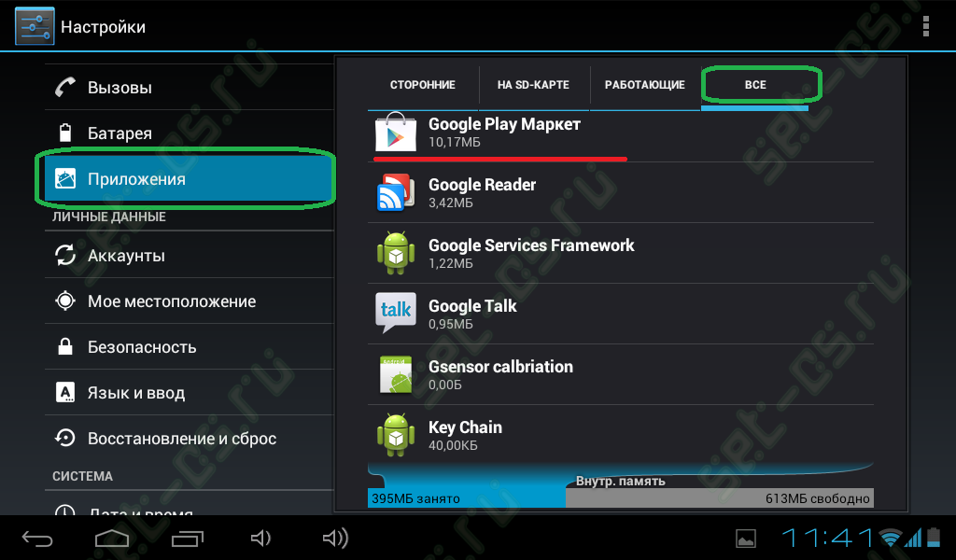Tap the Настройки title in header
The height and width of the screenshot is (560, 956).
pos(103,27)
